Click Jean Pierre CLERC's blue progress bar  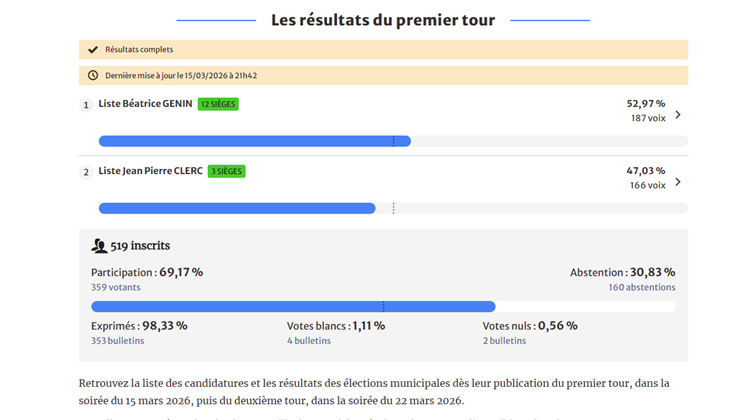pyautogui.click(x=237, y=208)
